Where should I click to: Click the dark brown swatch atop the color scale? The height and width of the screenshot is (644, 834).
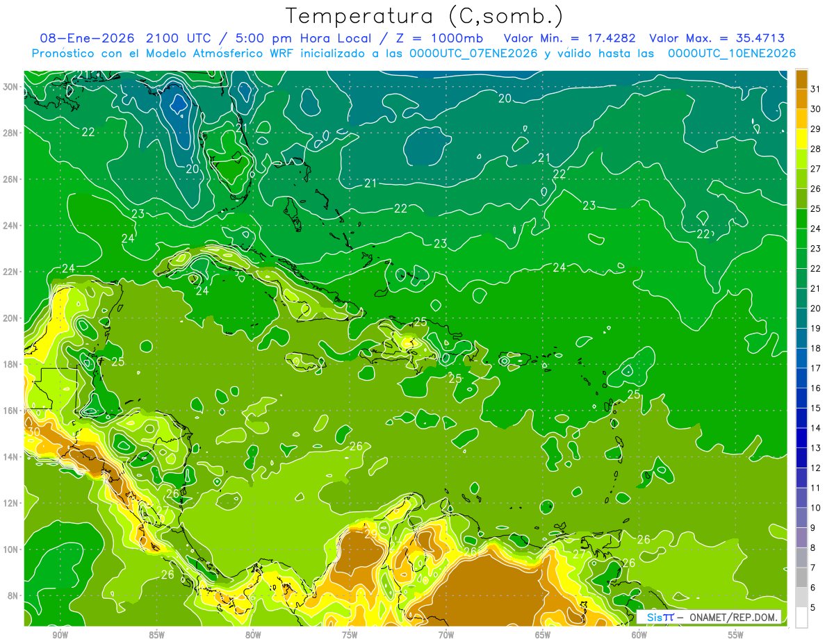[801, 79]
